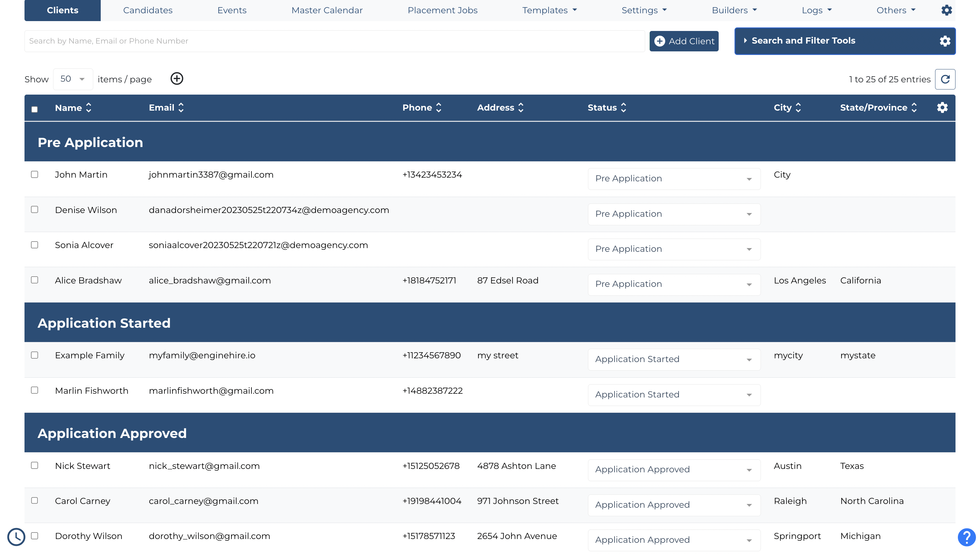Image resolution: width=980 pixels, height=554 pixels.
Task: Open Alice Bradshaw's status dropdown
Action: pos(674,284)
